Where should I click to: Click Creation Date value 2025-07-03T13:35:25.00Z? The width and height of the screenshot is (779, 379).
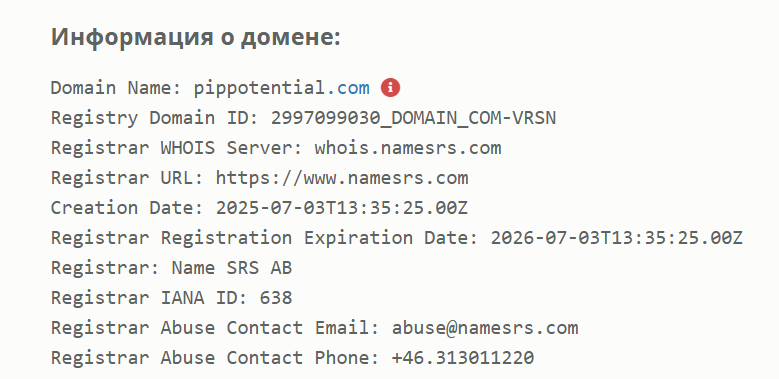[342, 208]
